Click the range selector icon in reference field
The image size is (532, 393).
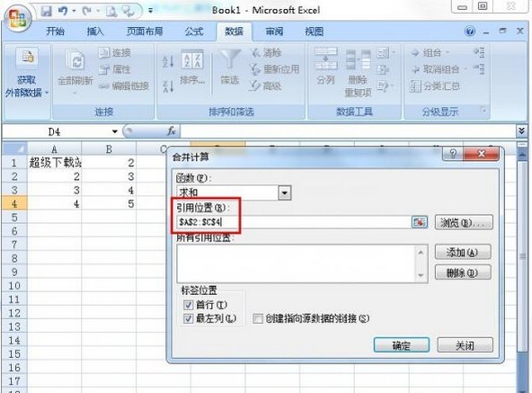pos(419,222)
